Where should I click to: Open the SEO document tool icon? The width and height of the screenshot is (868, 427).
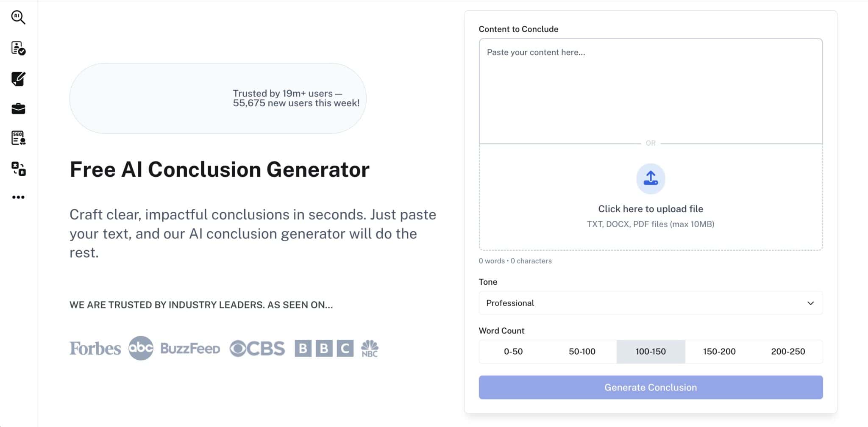[x=18, y=138]
